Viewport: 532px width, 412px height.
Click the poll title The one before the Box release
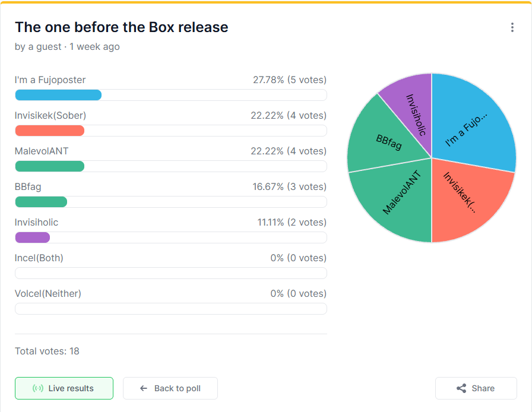click(122, 27)
